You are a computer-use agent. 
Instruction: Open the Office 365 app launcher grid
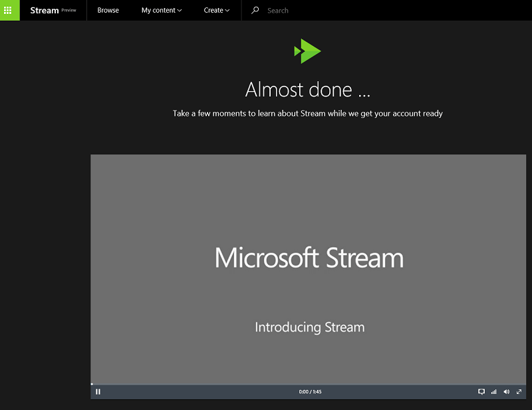pyautogui.click(x=9, y=10)
